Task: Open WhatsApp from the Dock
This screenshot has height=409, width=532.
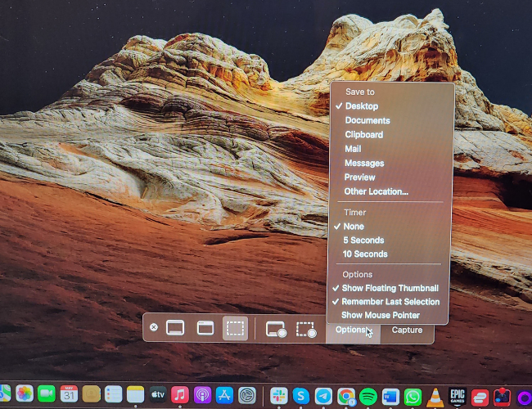Action: 413,397
